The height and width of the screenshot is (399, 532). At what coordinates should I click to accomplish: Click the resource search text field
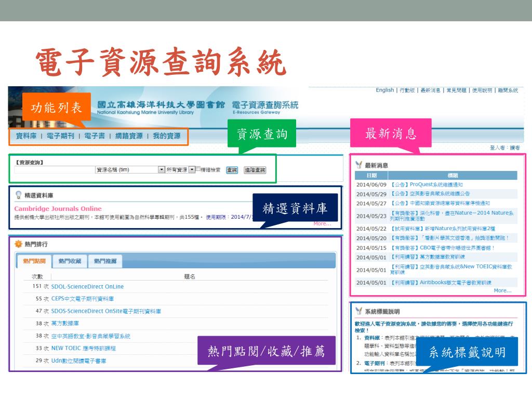point(55,170)
